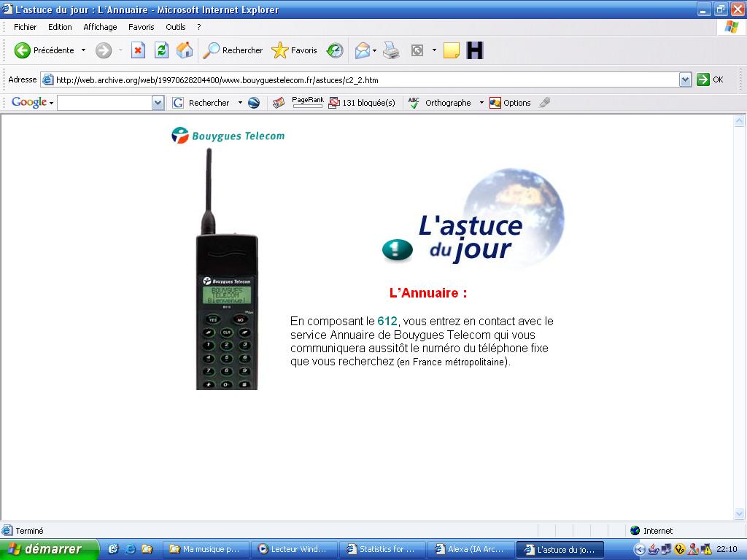Viewport: 747px width, 560px height.
Task: Click the Précédente back arrow button
Action: click(44, 50)
